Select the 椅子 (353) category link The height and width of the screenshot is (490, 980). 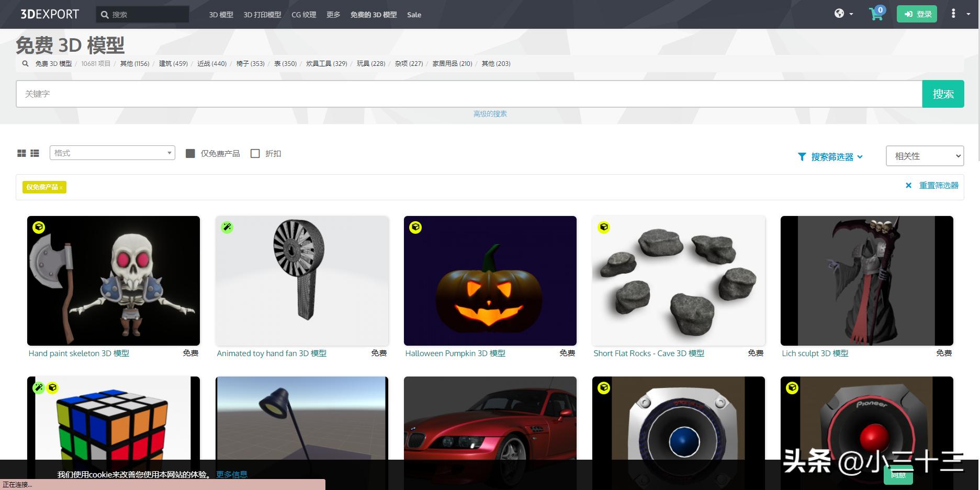tap(250, 63)
